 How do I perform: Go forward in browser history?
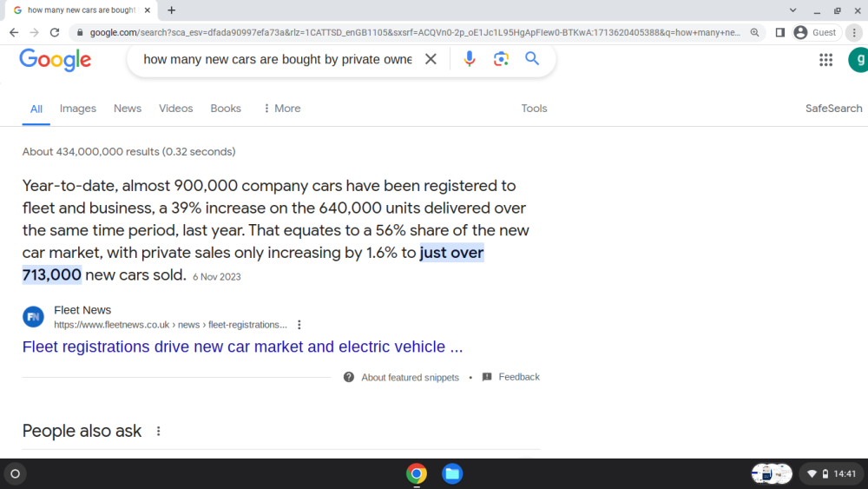[35, 33]
